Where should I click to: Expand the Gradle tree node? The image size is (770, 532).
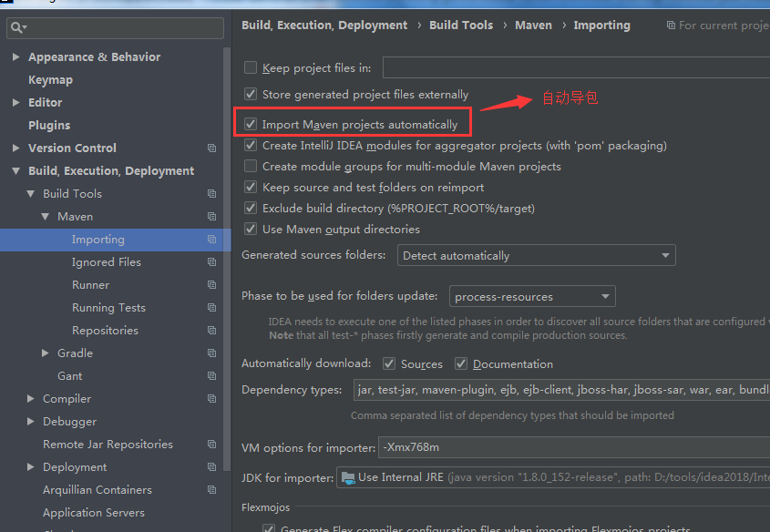46,353
